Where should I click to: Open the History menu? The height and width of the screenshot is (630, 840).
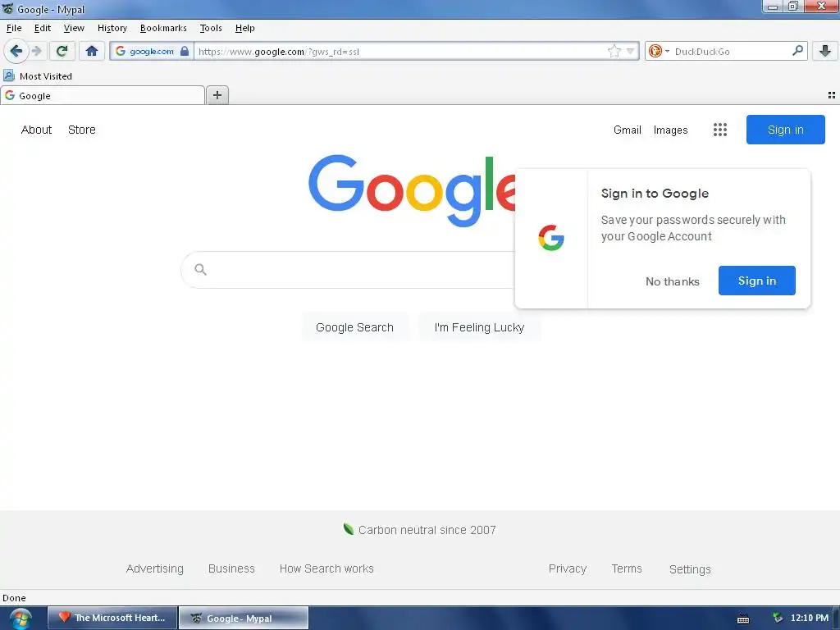pos(112,28)
